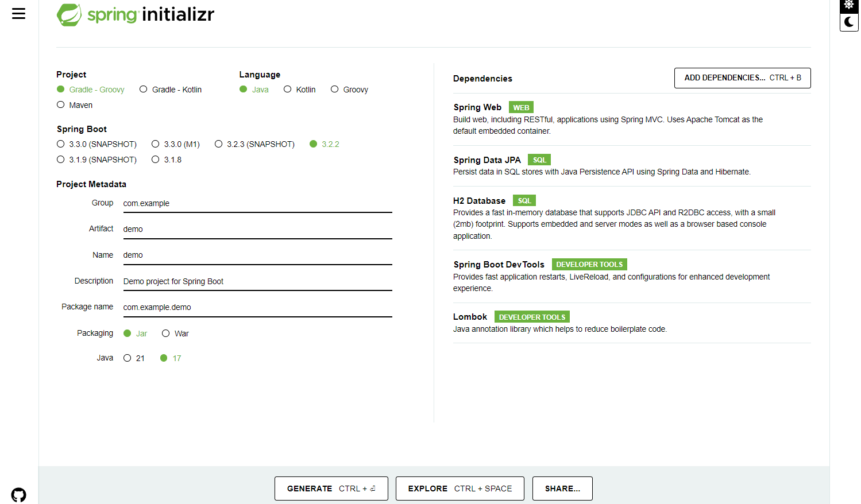Click the Spring Boot DevTools dependency
This screenshot has width=861, height=504.
[632, 276]
